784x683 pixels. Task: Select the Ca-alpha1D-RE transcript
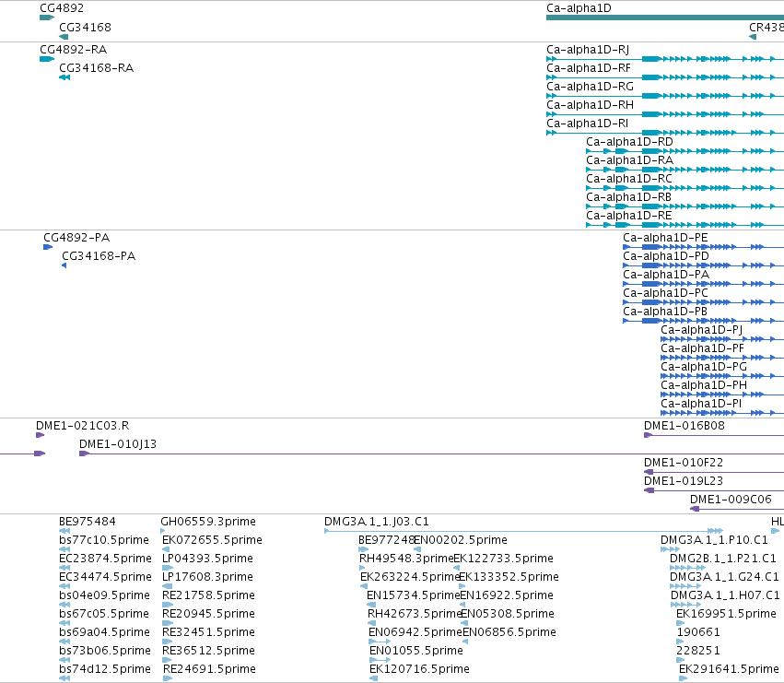click(685, 225)
